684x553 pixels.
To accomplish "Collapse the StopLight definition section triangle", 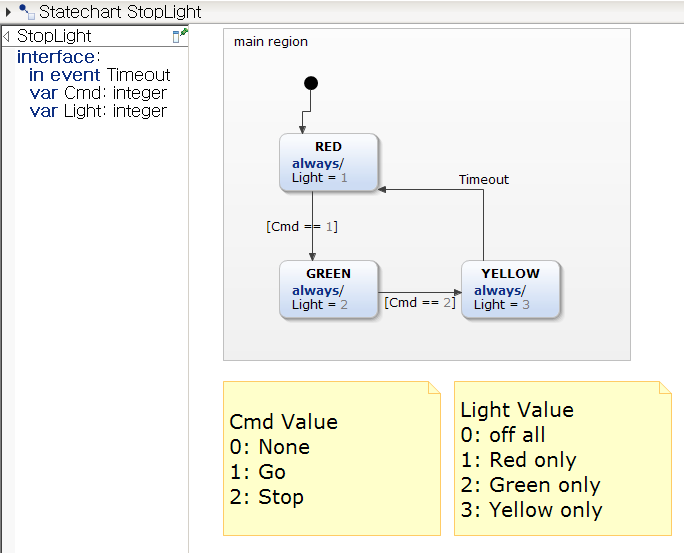I will click(x=6, y=36).
